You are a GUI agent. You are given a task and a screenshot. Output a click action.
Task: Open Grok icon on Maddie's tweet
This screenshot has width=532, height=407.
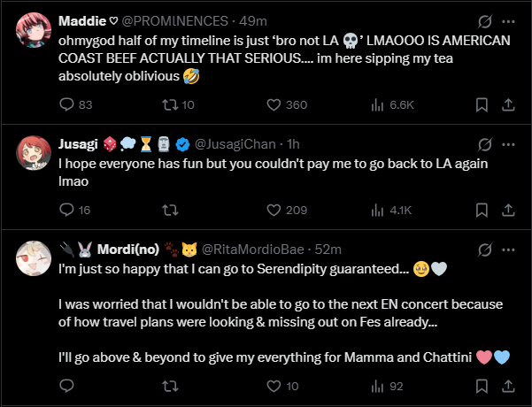click(484, 20)
